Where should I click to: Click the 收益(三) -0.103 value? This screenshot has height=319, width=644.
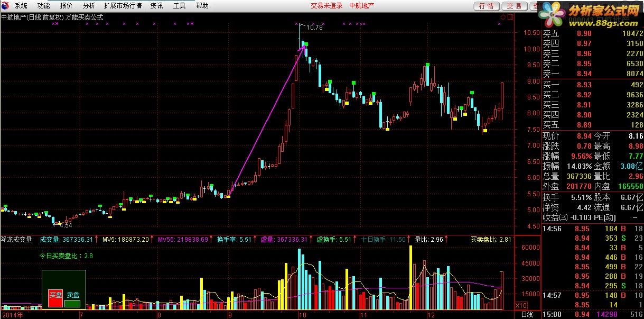tap(581, 217)
